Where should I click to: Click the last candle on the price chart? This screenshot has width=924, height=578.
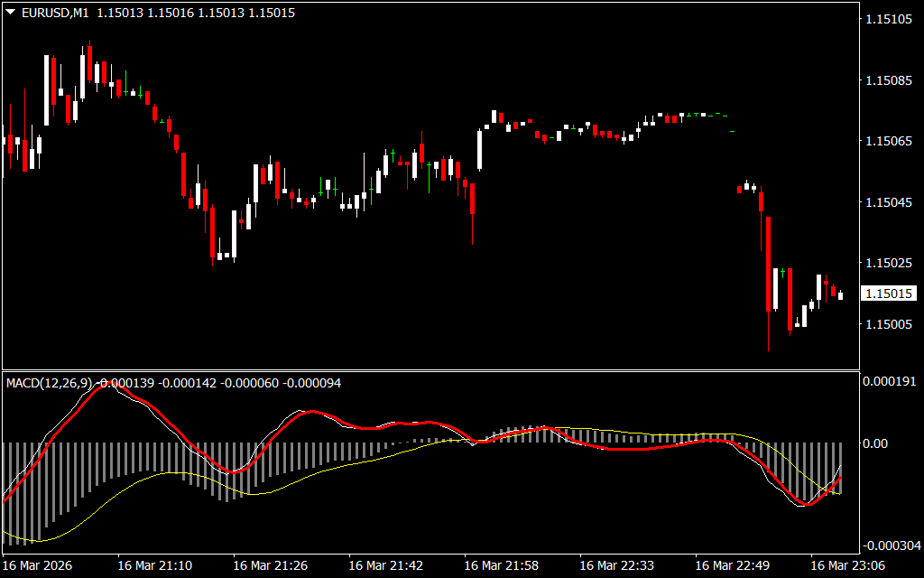[841, 295]
